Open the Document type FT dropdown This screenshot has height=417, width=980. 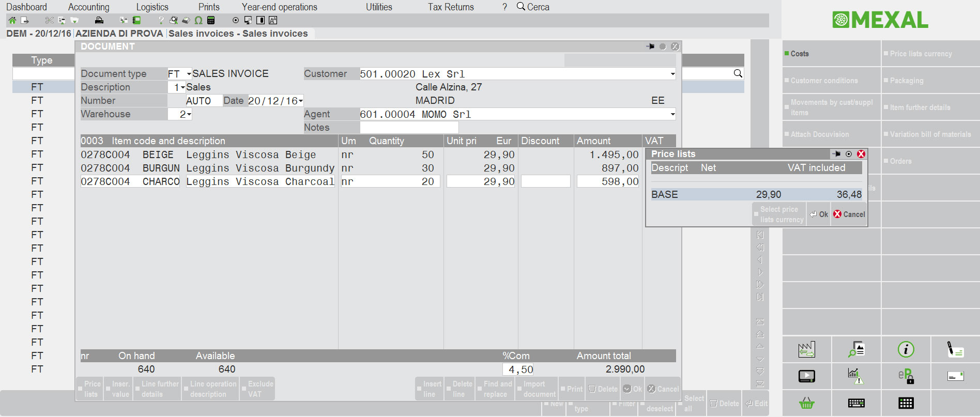[189, 74]
